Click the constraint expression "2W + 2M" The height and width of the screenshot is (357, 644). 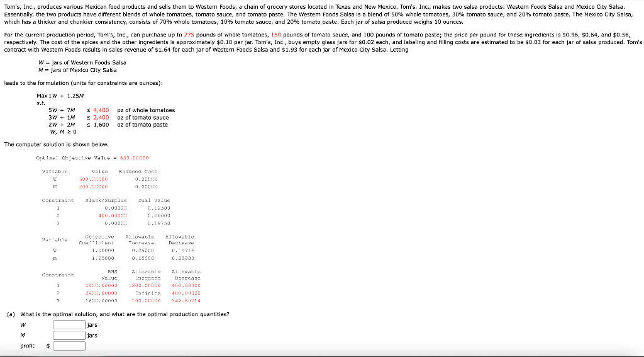62,125
